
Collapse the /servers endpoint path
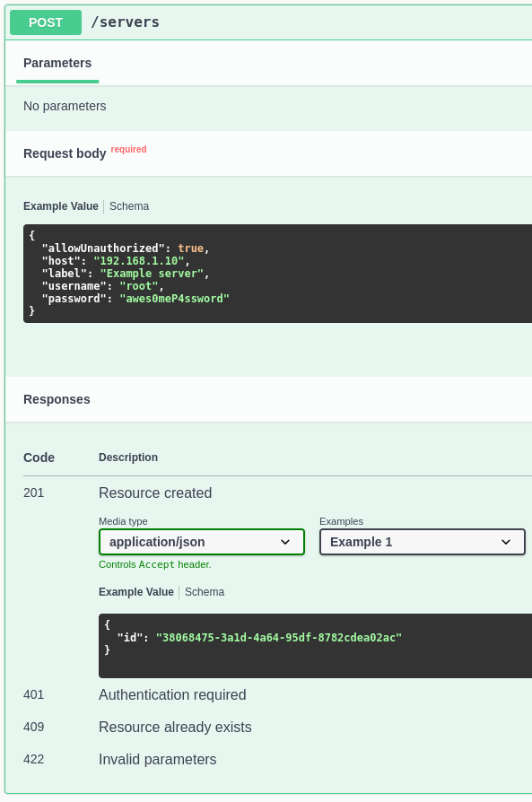click(126, 22)
